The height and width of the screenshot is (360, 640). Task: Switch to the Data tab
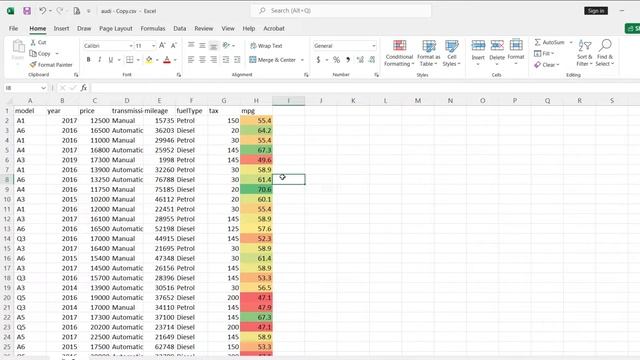[x=180, y=29]
